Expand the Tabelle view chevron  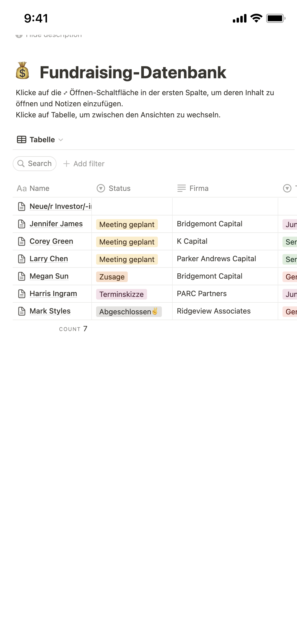[61, 140]
